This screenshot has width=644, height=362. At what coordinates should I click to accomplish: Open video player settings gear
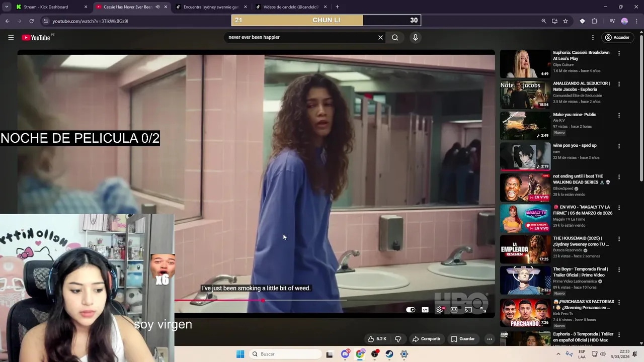pos(440,310)
